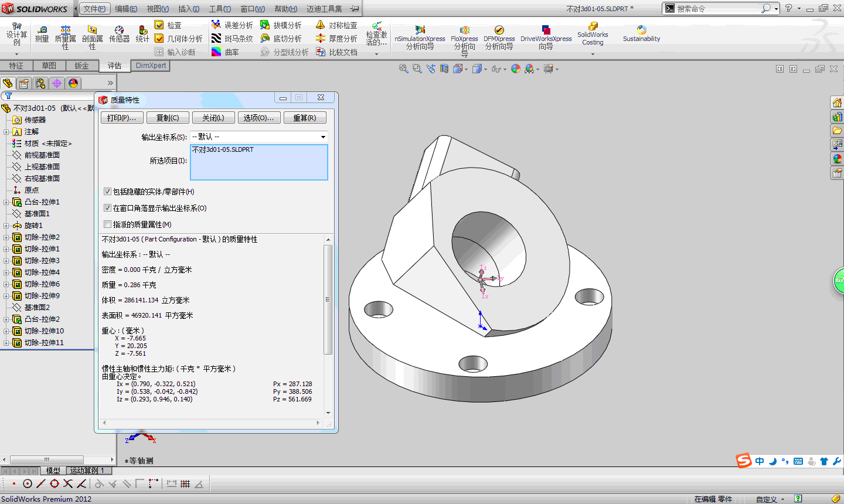Open the 输出坐标系 dropdown list
This screenshot has width=844, height=504.
pyautogui.click(x=322, y=137)
